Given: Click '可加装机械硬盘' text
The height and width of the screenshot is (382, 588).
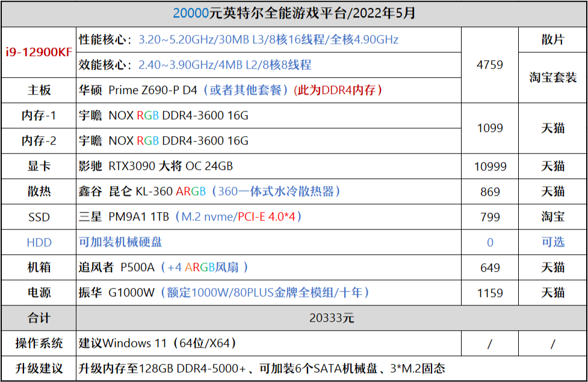Looking at the screenshot, I should click(120, 242).
